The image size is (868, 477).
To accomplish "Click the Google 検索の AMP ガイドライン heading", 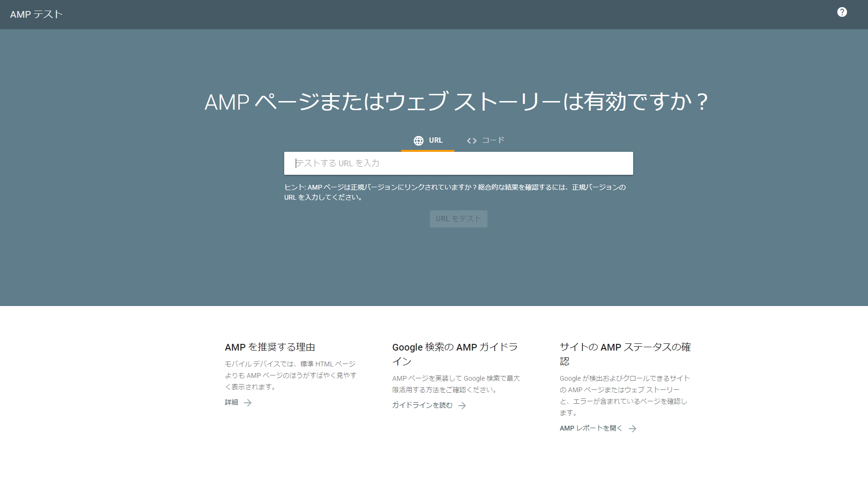I will tap(455, 354).
